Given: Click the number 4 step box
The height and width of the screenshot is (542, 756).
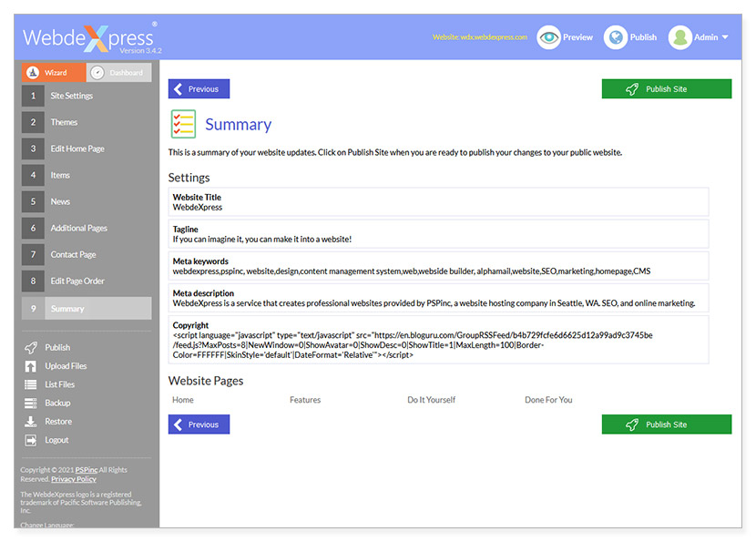Looking at the screenshot, I should pos(34,175).
